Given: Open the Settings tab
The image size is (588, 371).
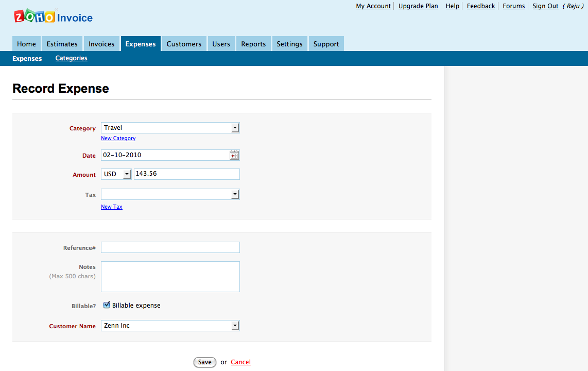Looking at the screenshot, I should 289,44.
